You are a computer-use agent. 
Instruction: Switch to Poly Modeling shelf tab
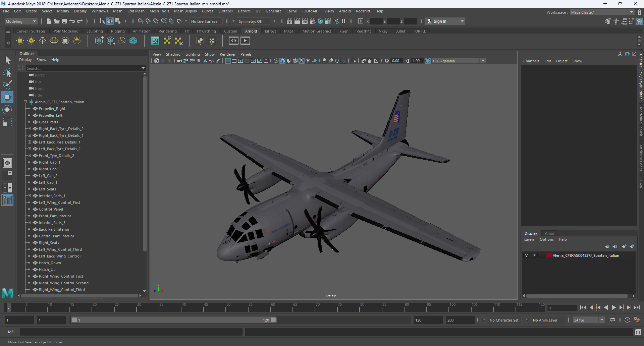click(x=66, y=31)
